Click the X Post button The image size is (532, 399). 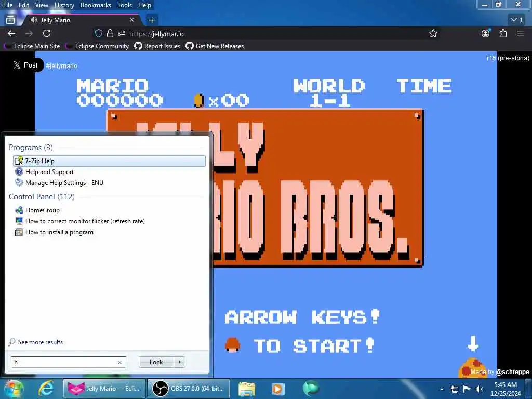pyautogui.click(x=25, y=65)
